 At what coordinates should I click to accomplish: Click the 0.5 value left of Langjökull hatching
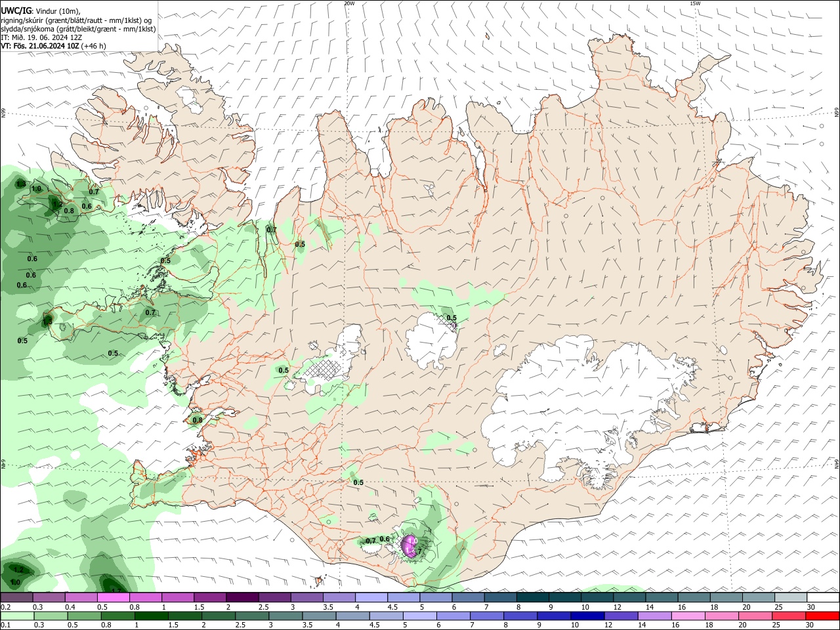point(283,371)
